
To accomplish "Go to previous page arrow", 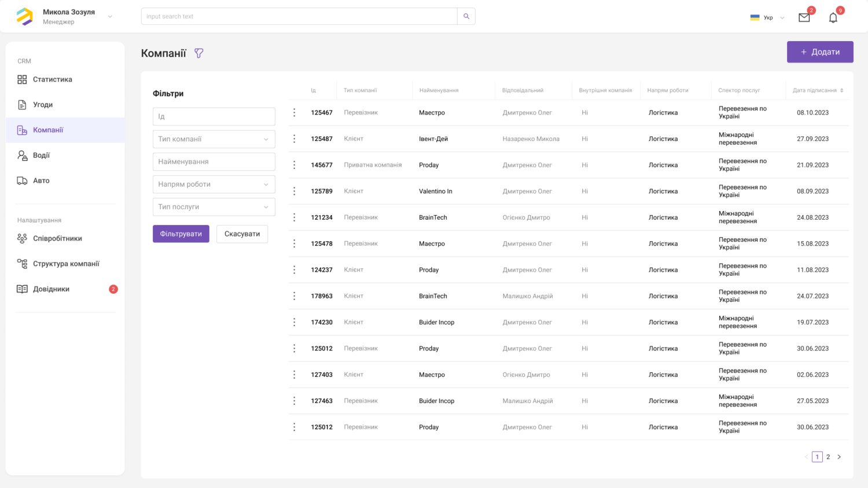I will pos(806,457).
